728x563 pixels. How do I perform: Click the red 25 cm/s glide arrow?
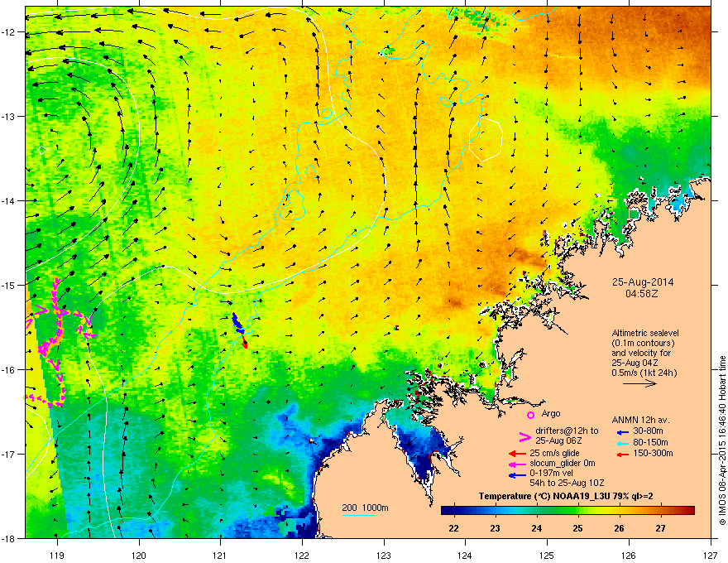(517, 454)
